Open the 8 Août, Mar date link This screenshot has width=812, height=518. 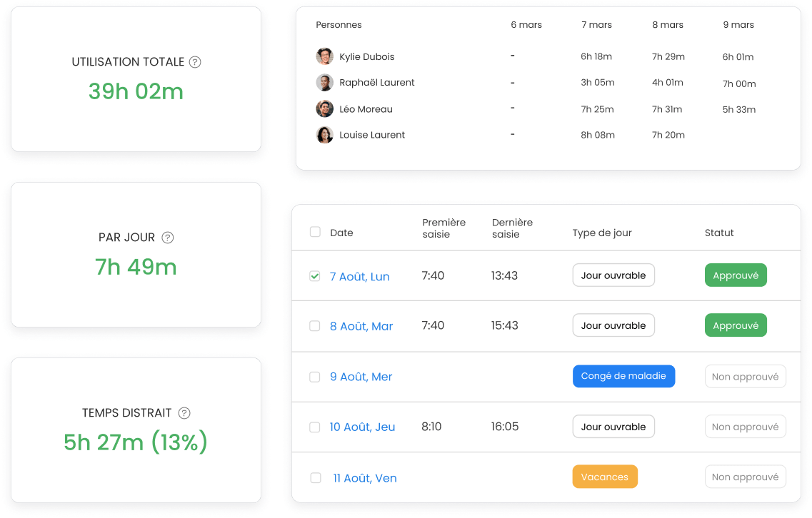361,327
